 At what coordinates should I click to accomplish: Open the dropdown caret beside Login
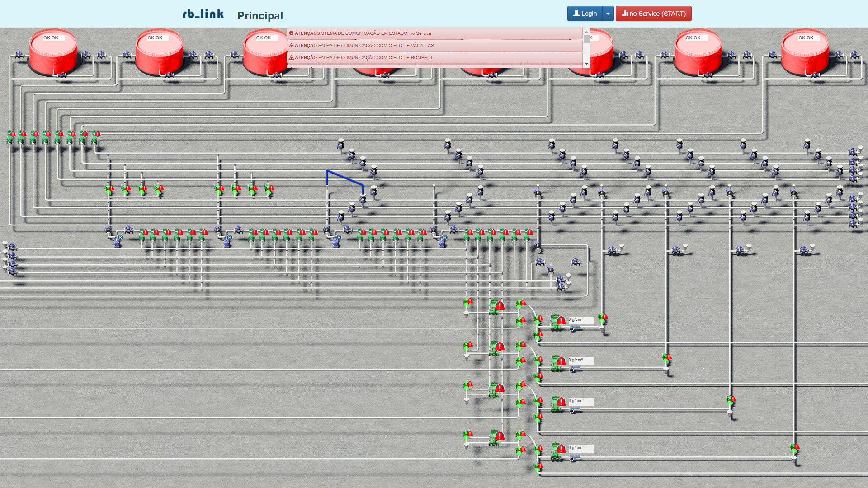(608, 14)
